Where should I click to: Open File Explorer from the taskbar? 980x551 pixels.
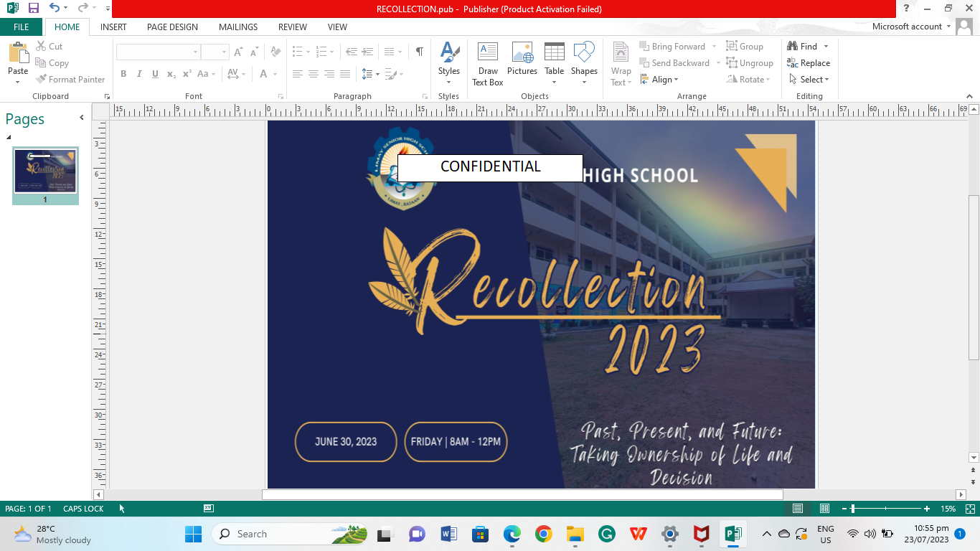[575, 534]
